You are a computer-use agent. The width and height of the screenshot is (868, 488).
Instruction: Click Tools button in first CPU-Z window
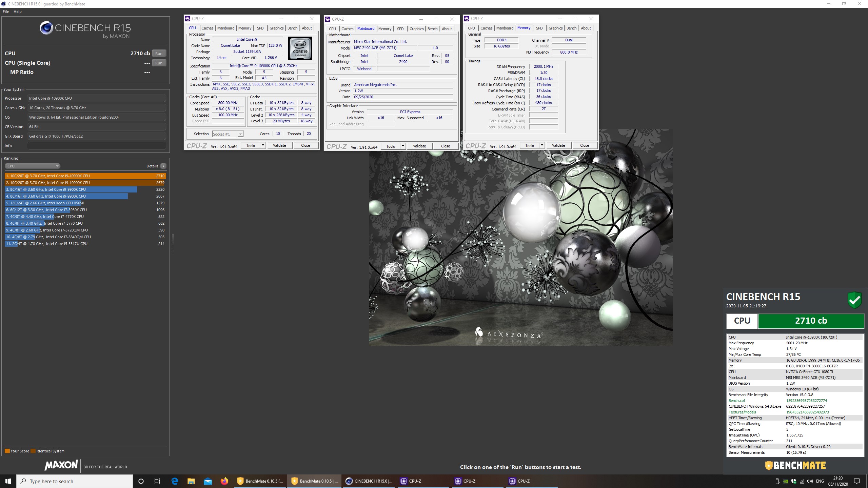(251, 145)
